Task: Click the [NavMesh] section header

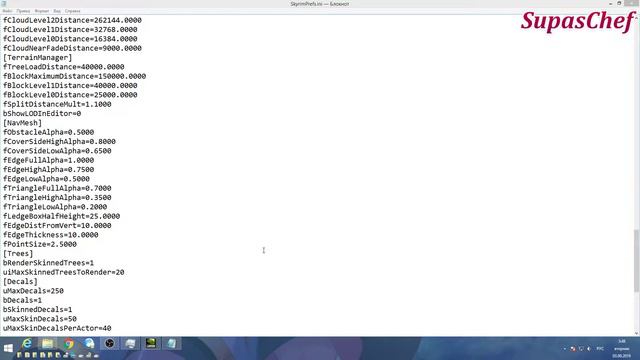Action: click(x=22, y=123)
